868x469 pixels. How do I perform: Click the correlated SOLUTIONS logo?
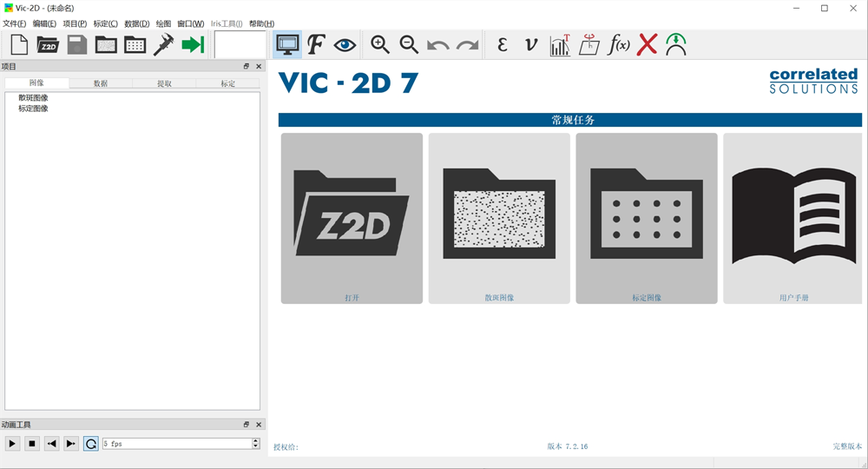tap(814, 81)
